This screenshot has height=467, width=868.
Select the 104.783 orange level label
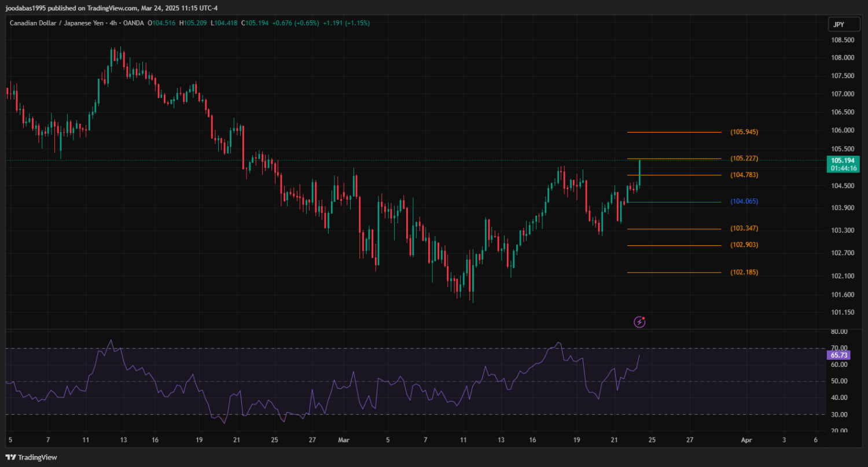[744, 175]
